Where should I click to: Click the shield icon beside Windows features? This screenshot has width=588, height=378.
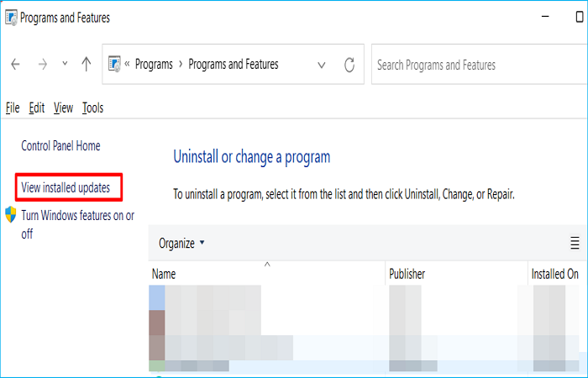10,214
